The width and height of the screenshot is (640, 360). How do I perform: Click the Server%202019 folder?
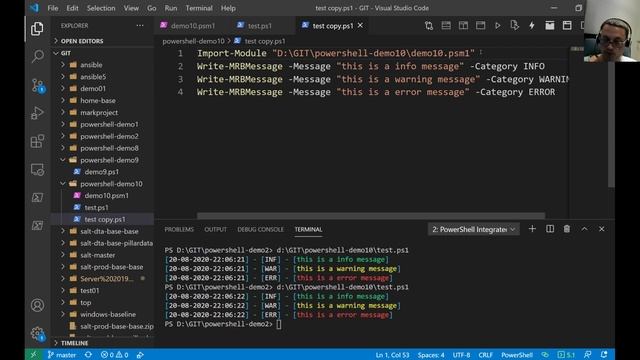[x=106, y=279]
